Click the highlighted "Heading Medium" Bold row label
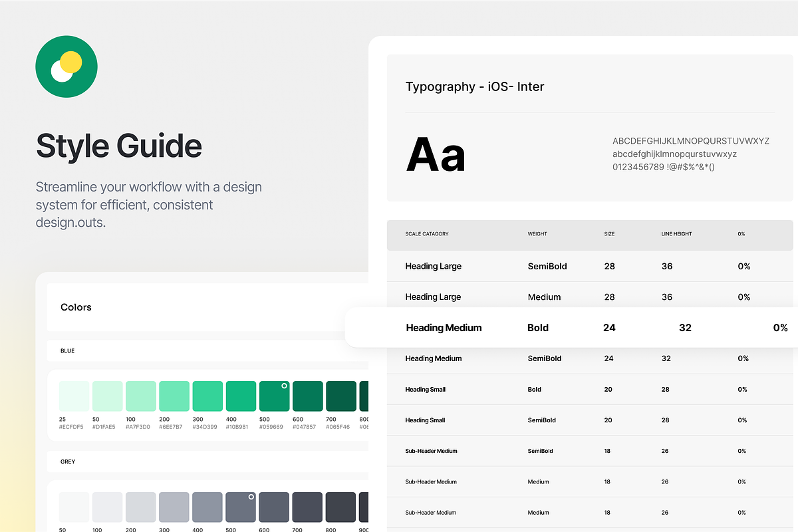 [x=444, y=328]
